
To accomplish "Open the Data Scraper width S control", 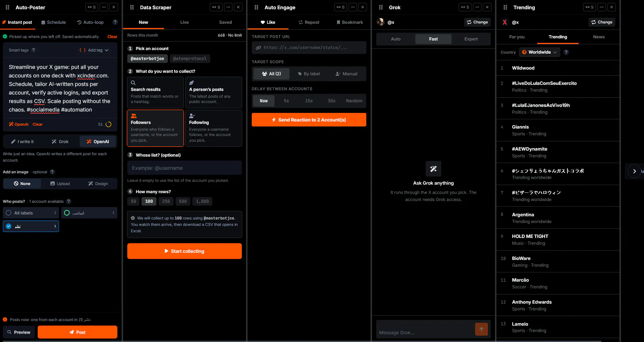I will tap(216, 7).
